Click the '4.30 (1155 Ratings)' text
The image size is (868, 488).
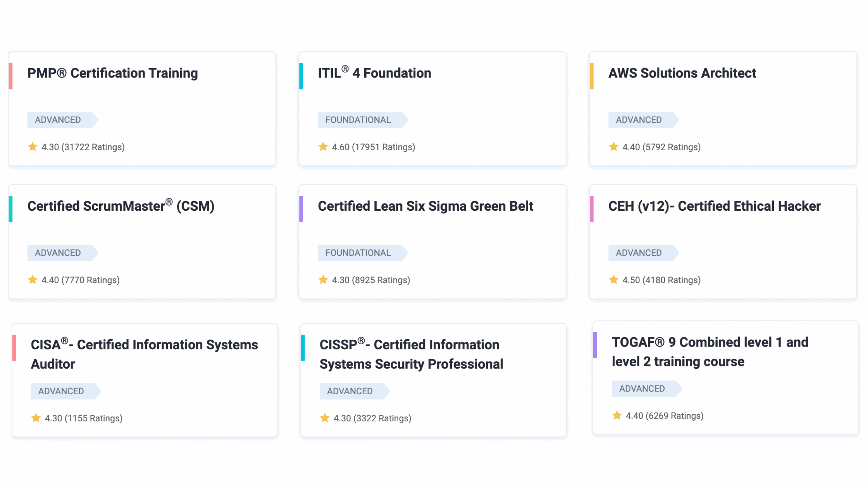(x=84, y=418)
